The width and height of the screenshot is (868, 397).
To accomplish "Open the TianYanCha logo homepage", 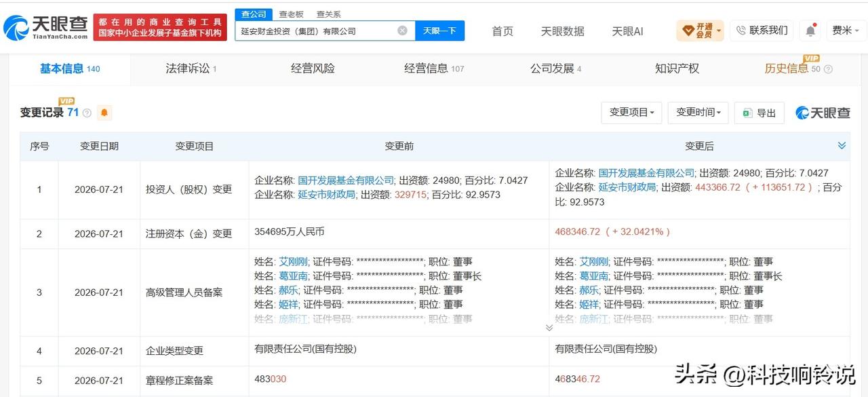I will click(46, 27).
